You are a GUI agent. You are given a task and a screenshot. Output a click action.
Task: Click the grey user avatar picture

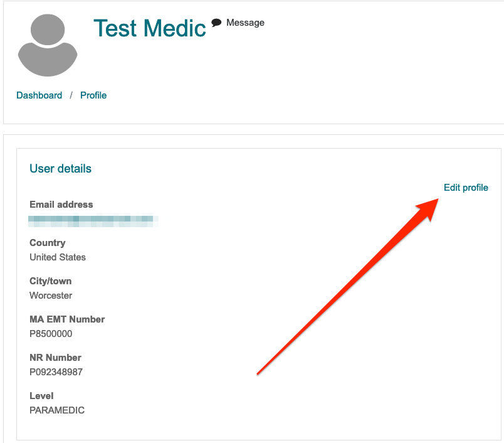(48, 44)
